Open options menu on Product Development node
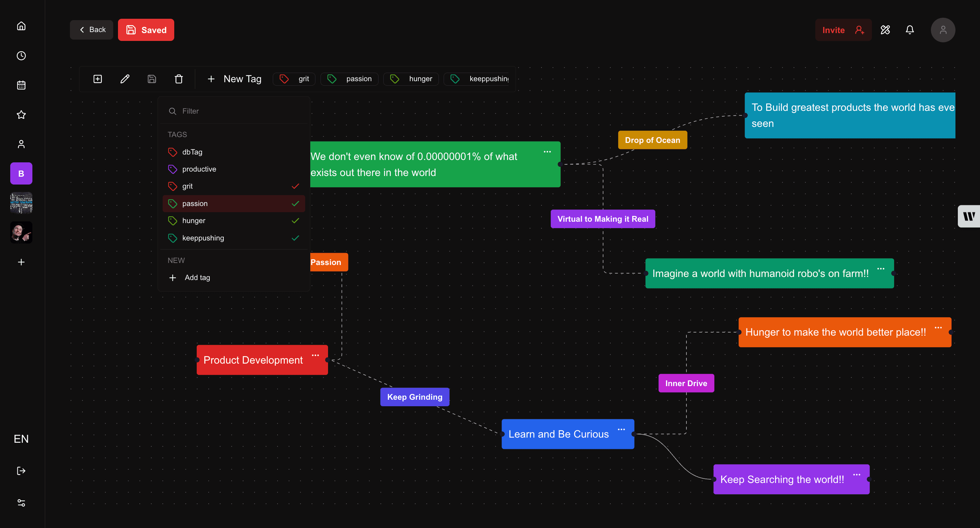Viewport: 980px width, 528px height. 315,355
